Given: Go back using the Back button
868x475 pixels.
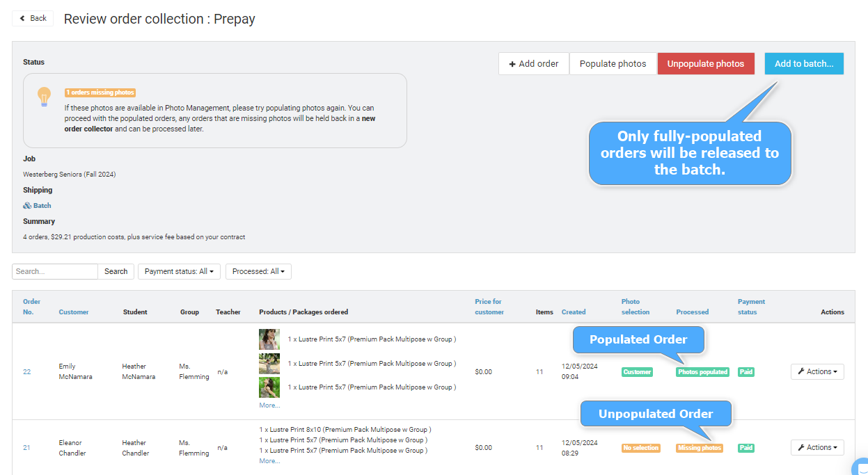Looking at the screenshot, I should [x=33, y=18].
